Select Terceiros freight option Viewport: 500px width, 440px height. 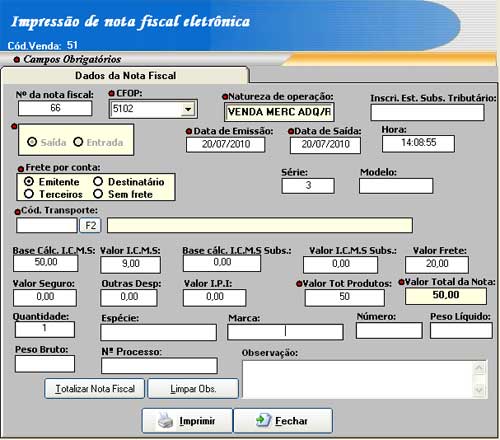pyautogui.click(x=29, y=194)
